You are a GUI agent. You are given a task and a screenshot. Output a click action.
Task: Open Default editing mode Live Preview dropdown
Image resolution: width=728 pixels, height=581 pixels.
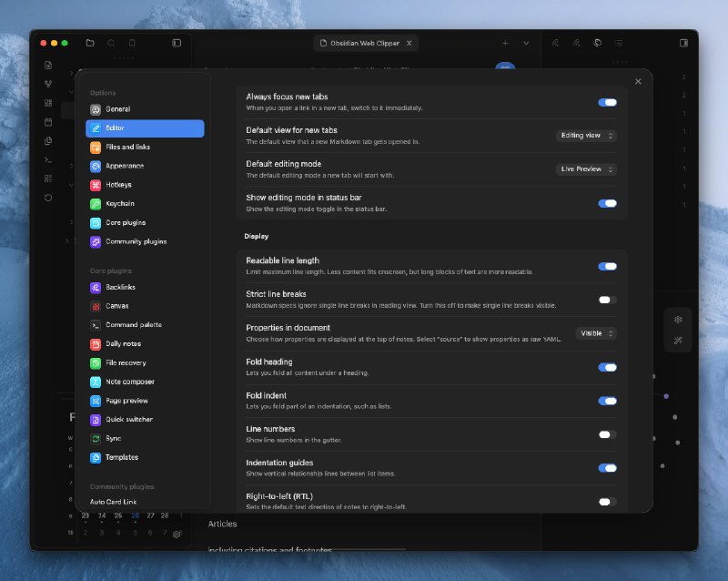pos(586,169)
